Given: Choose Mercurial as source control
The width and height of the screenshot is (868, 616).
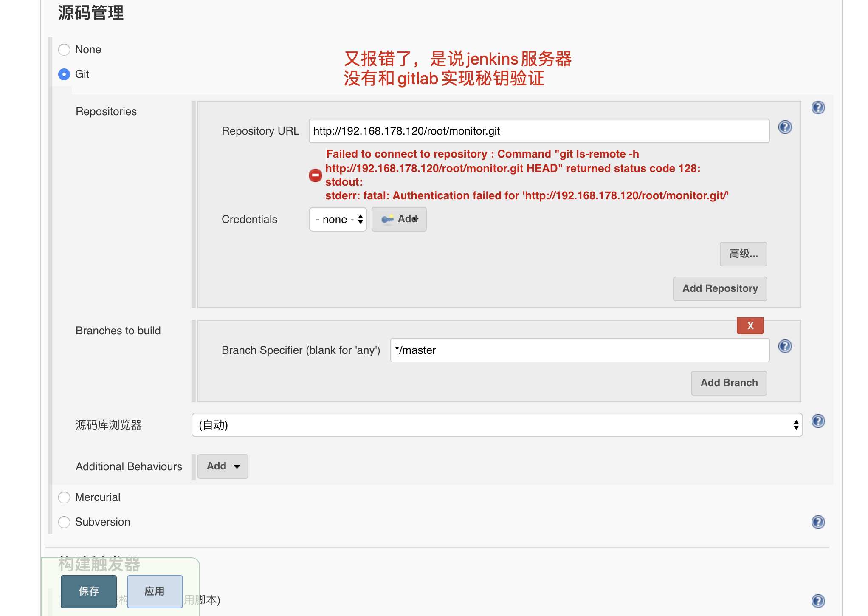Looking at the screenshot, I should tap(64, 497).
